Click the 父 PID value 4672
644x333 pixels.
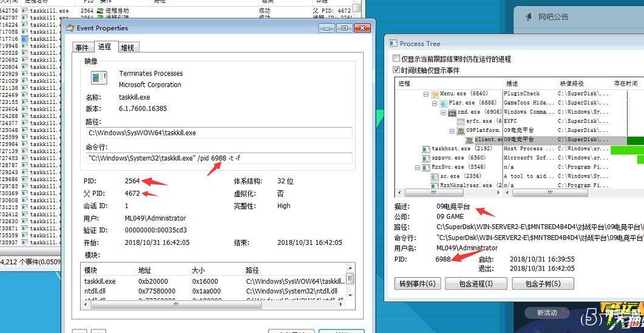[132, 193]
